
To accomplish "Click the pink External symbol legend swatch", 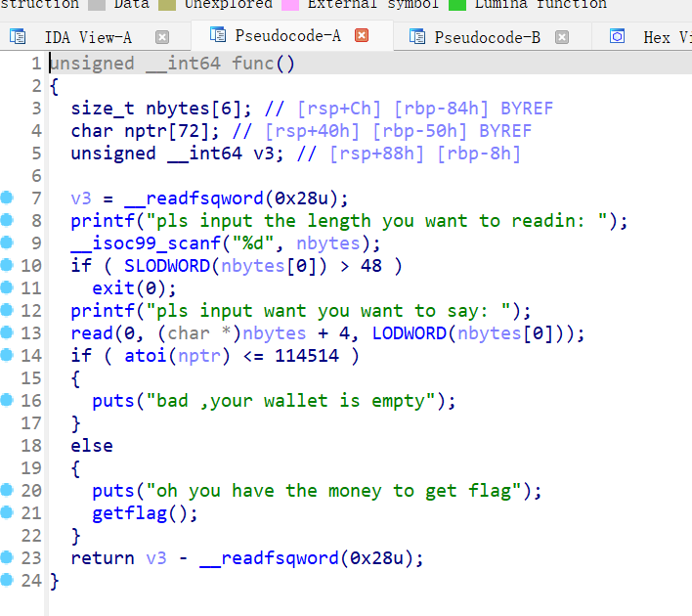I will [289, 4].
